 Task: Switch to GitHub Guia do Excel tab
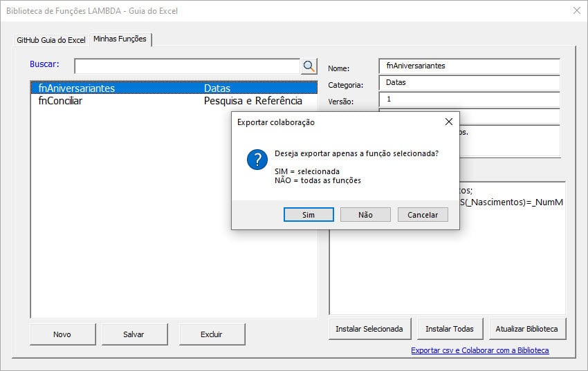tap(51, 40)
